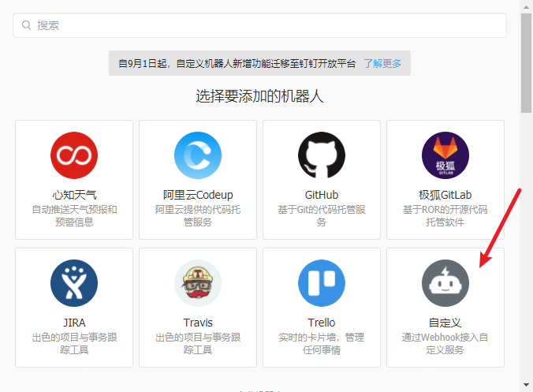Click Travis description 出色的项目与事务跟踪工具
This screenshot has height=392, width=533.
(198, 343)
